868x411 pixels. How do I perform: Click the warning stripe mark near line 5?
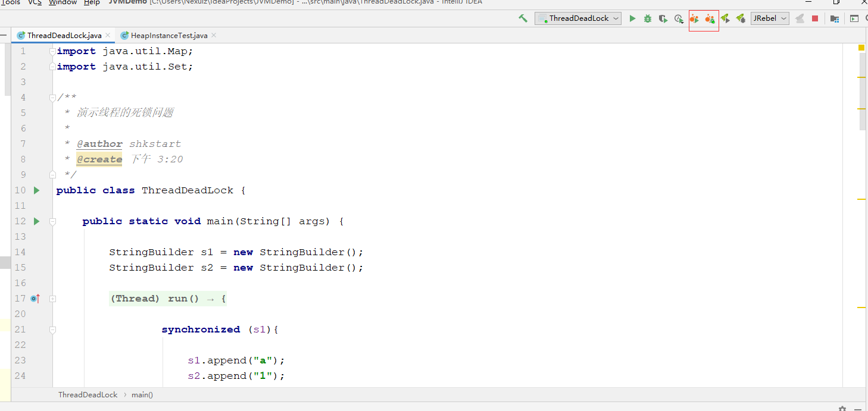[x=861, y=109]
